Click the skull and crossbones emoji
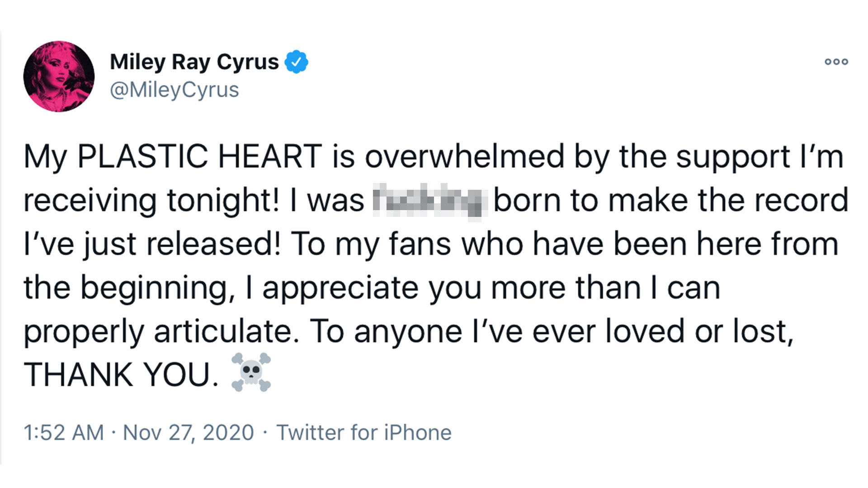Viewport: 868px width, 488px height. click(x=251, y=372)
